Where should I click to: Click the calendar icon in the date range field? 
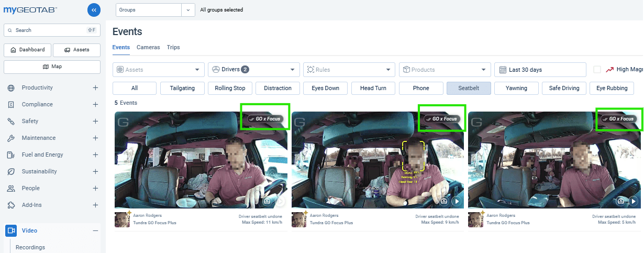[503, 70]
